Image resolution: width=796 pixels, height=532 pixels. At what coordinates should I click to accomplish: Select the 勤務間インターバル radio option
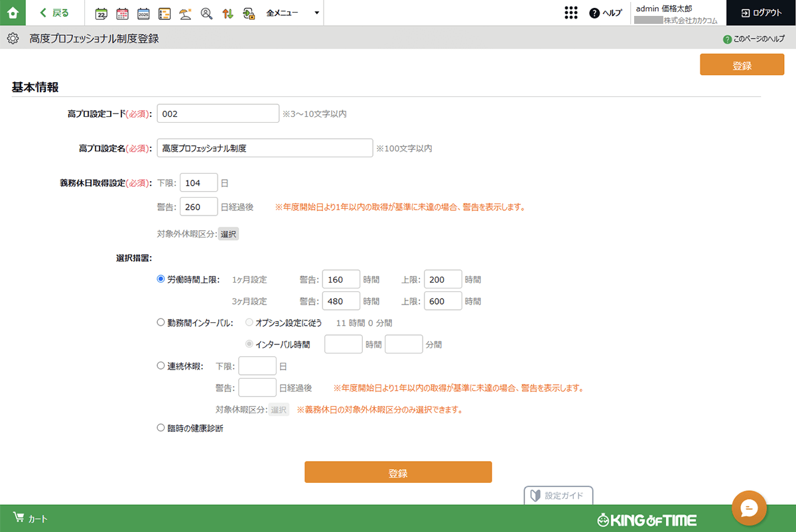[161, 322]
